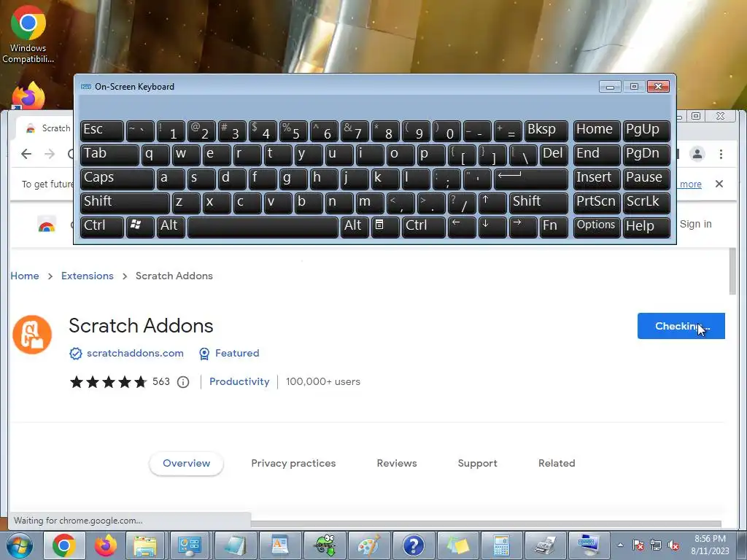
Task: Click the Bksp key
Action: pos(546,131)
